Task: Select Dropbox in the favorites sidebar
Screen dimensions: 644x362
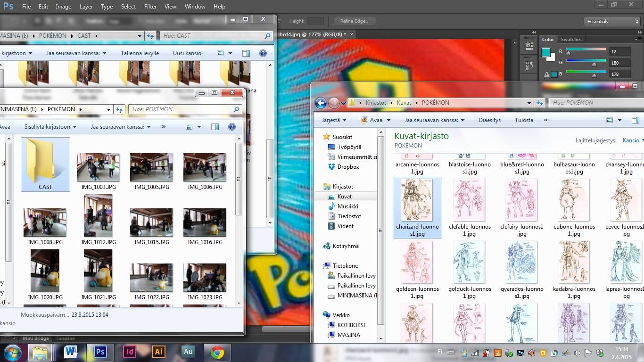Action: [348, 167]
